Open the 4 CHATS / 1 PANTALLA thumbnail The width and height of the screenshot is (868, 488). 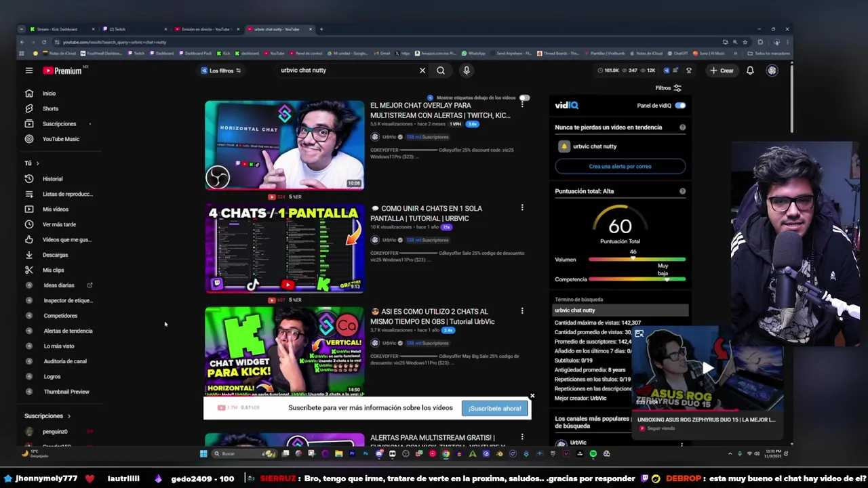pos(285,249)
